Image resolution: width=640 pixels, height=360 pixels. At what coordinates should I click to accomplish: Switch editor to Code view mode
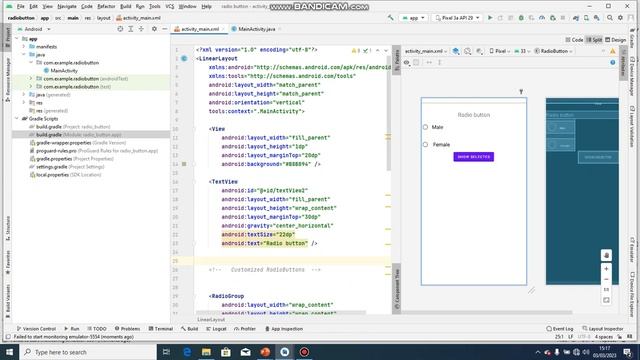(x=574, y=40)
